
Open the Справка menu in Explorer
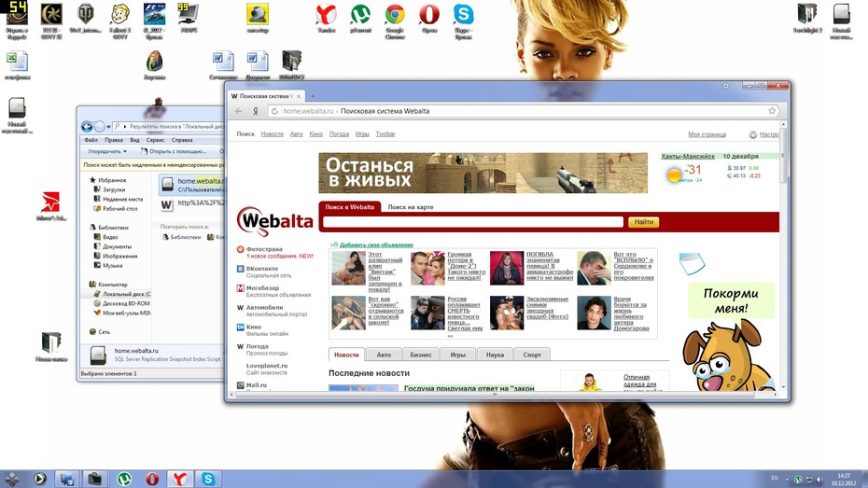tap(182, 140)
